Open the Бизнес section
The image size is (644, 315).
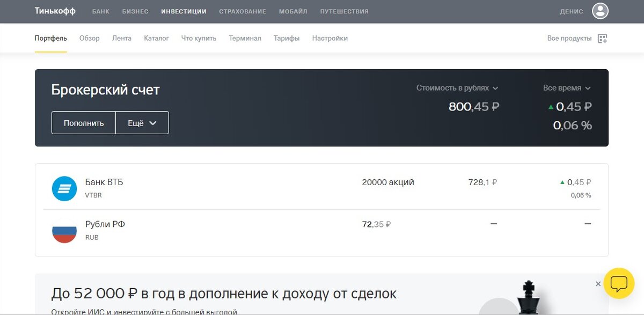click(135, 11)
